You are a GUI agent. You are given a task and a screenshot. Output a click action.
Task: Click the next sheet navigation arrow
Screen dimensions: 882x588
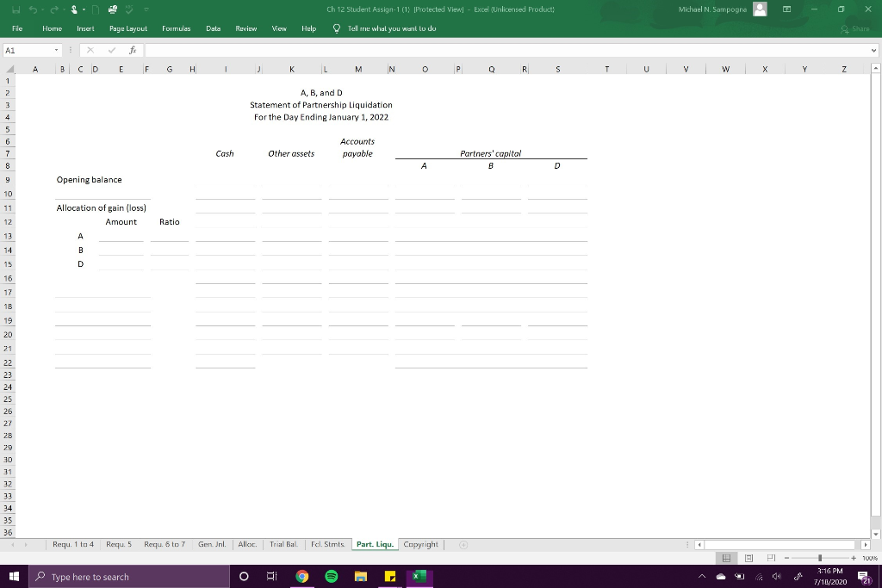[26, 545]
